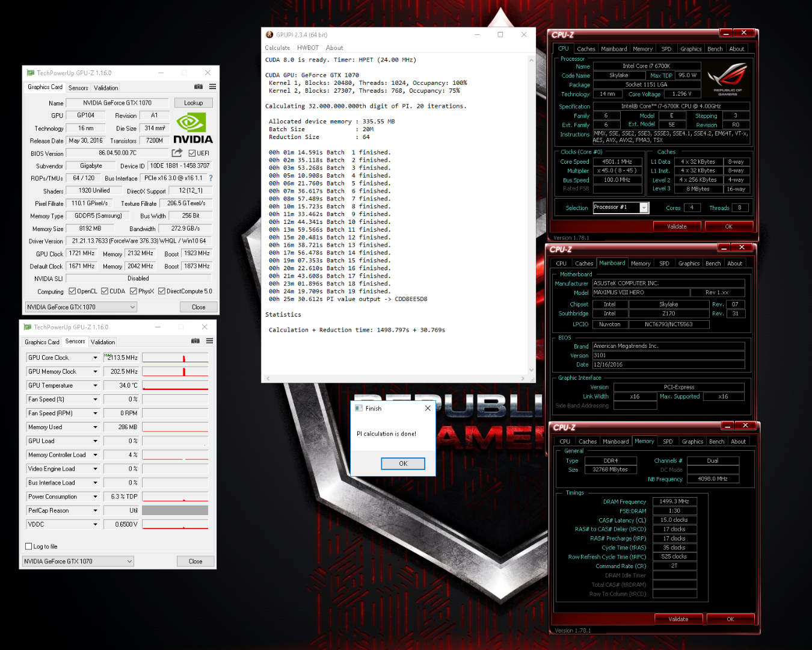Screen dimensions: 812x650
Task: Click the GPU Name field NVIDIA GeForce GTX 1070
Action: [x=117, y=103]
